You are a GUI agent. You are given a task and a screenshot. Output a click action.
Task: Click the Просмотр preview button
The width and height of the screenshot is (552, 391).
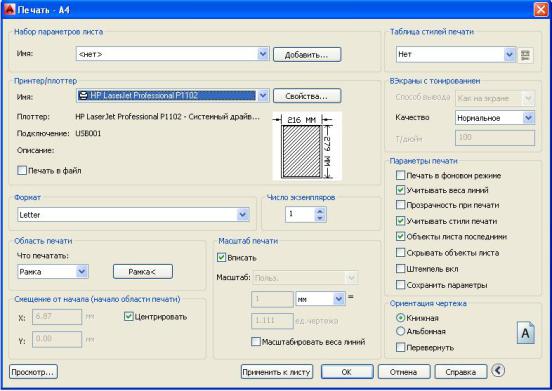tap(33, 372)
